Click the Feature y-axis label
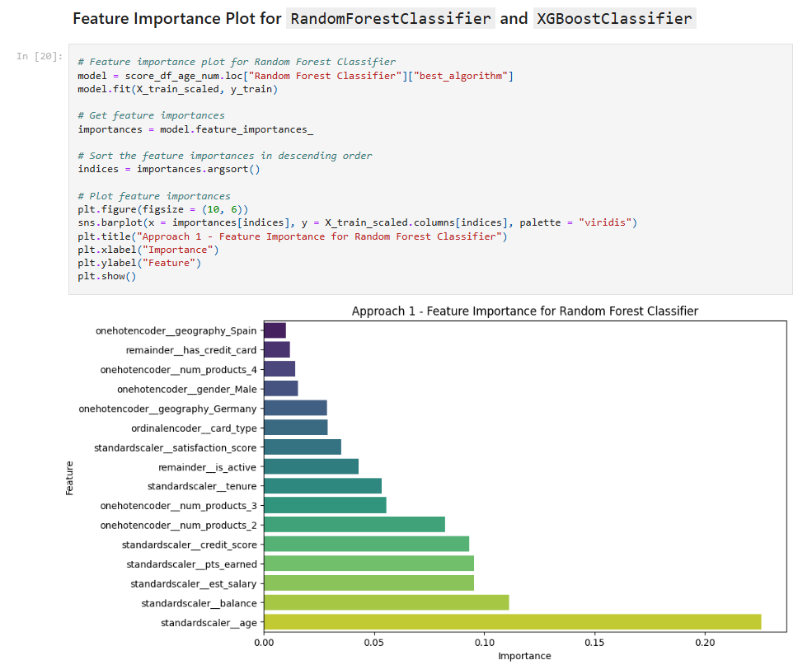Image resolution: width=812 pixels, height=669 pixels. pyautogui.click(x=69, y=478)
